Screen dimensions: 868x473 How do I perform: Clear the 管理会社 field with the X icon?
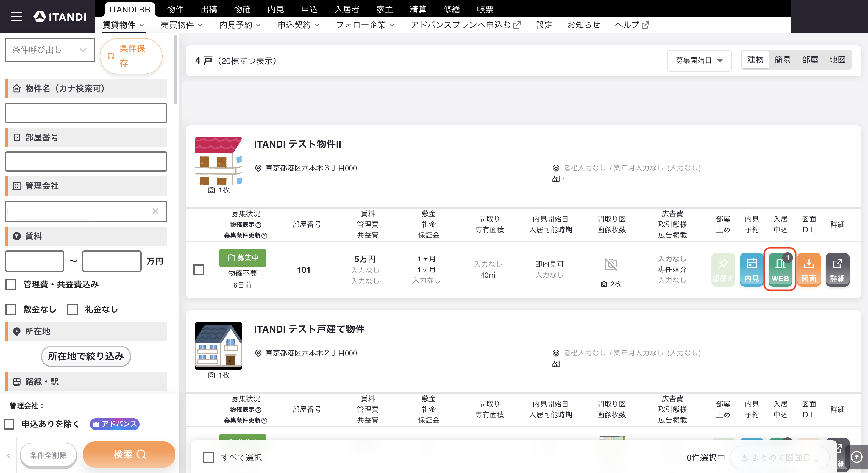point(155,211)
